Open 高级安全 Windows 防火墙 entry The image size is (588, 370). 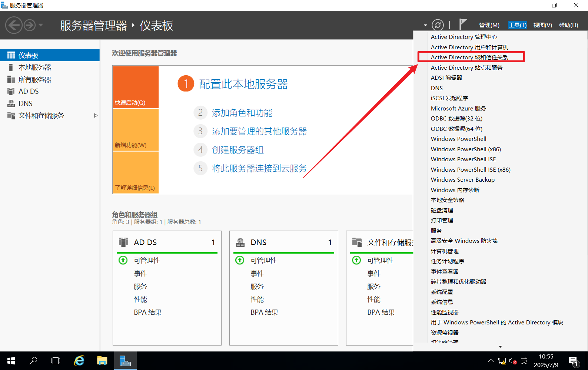(464, 241)
